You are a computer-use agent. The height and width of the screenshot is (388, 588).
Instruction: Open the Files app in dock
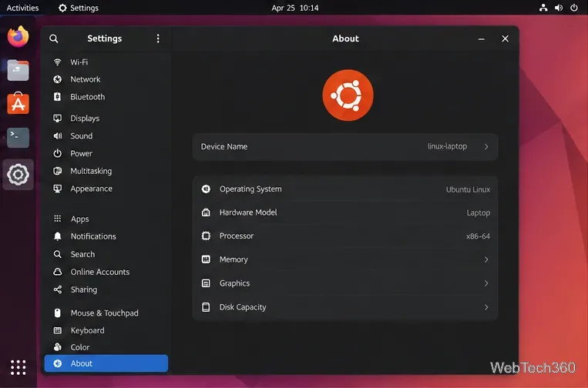[x=18, y=70]
